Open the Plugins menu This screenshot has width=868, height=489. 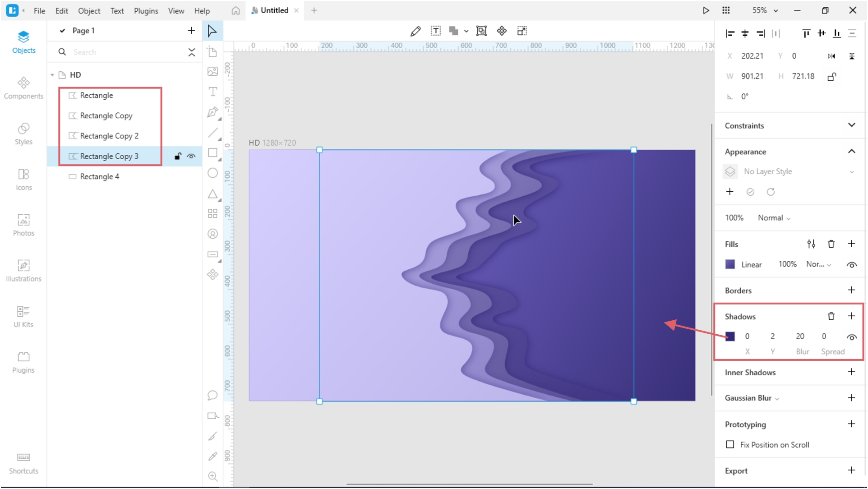coord(145,10)
